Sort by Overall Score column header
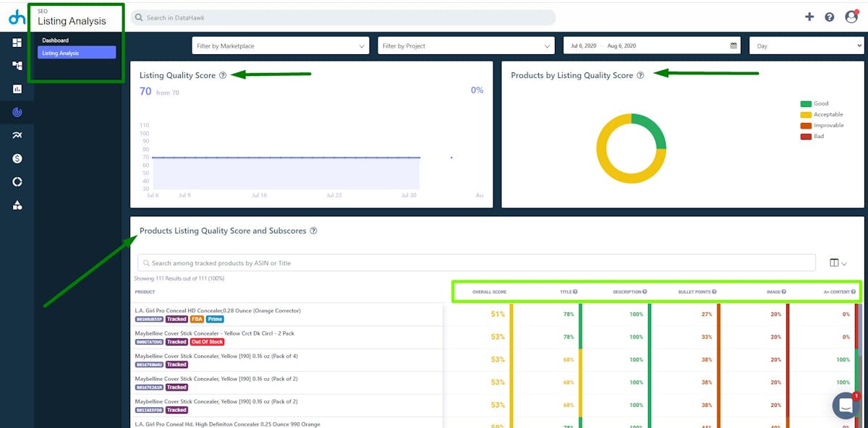The image size is (868, 428). coord(489,292)
